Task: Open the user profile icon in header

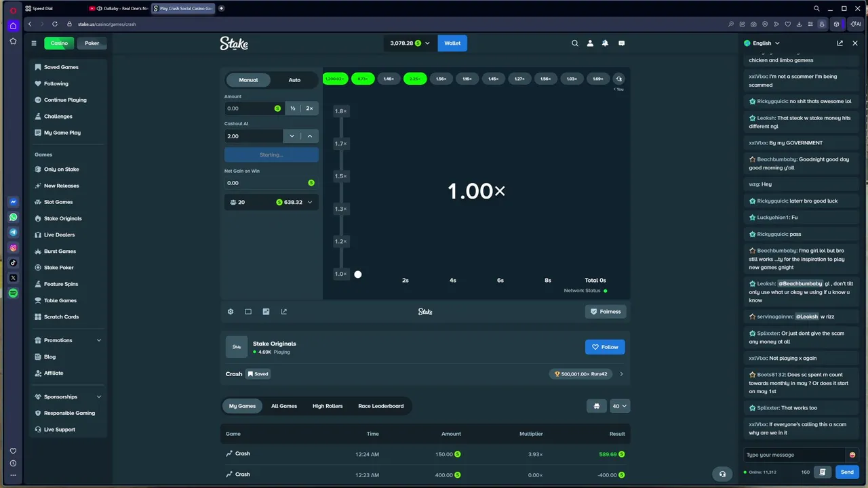Action: [590, 43]
